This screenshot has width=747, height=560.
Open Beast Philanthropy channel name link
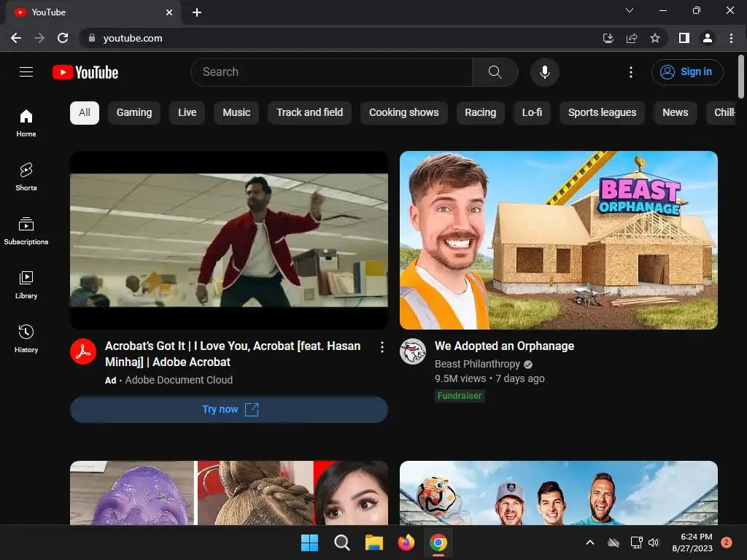[x=477, y=365]
